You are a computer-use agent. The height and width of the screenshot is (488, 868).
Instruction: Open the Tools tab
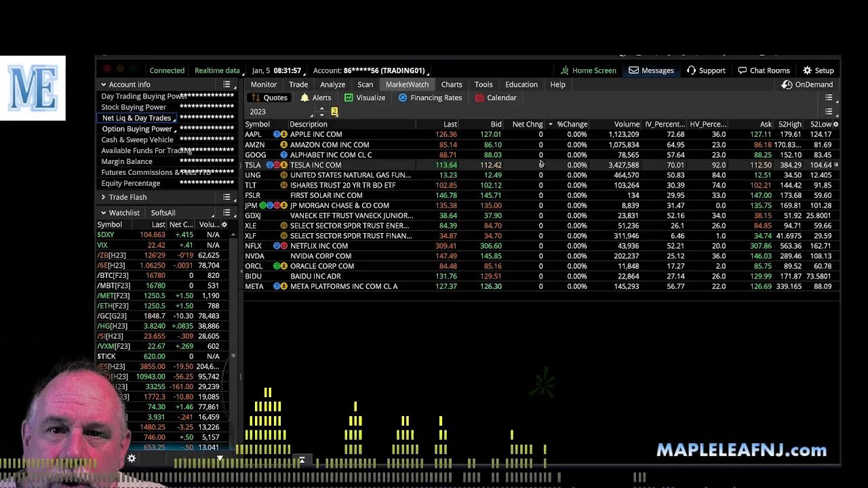point(484,85)
